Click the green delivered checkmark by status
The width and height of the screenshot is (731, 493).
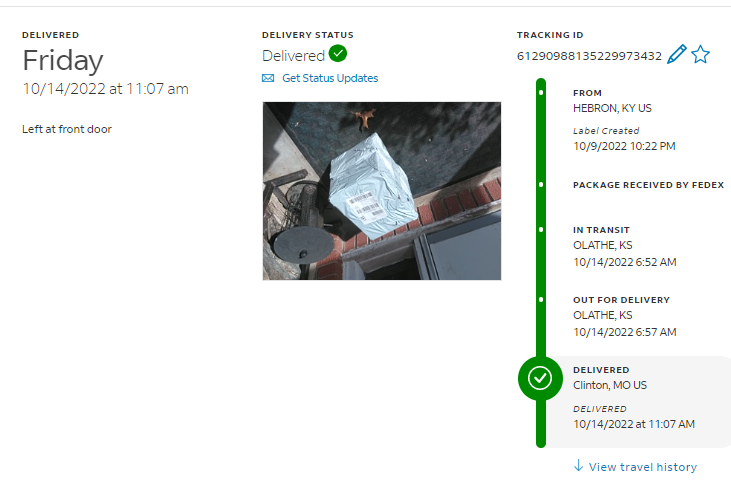pyautogui.click(x=338, y=53)
